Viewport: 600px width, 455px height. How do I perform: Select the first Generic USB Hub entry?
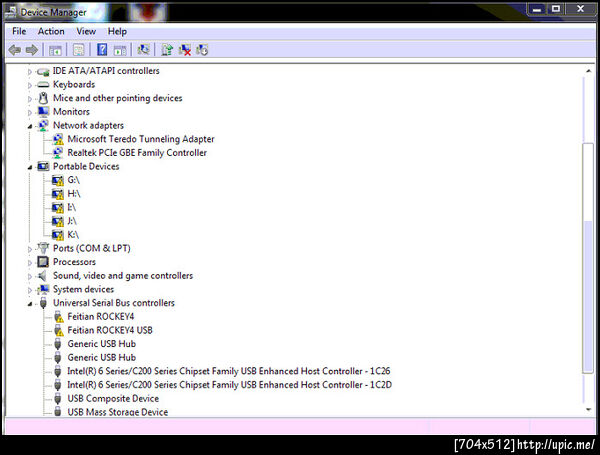tap(101, 344)
